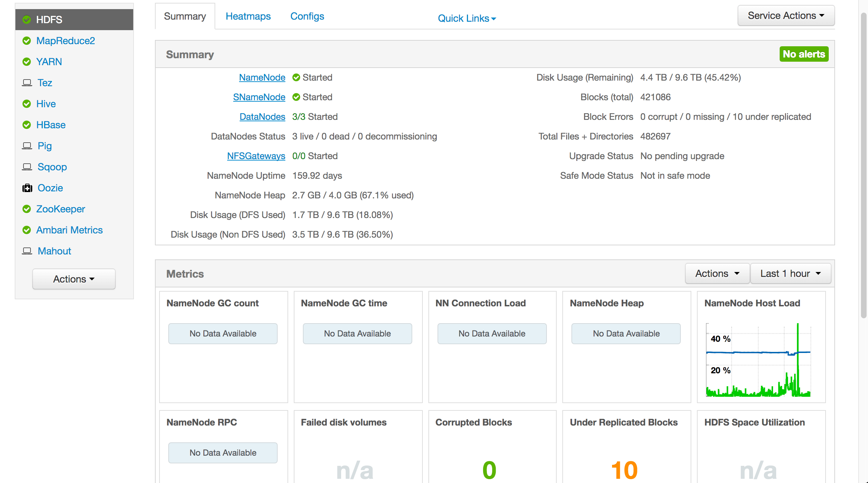Open the Service Actions dropdown

tap(786, 15)
